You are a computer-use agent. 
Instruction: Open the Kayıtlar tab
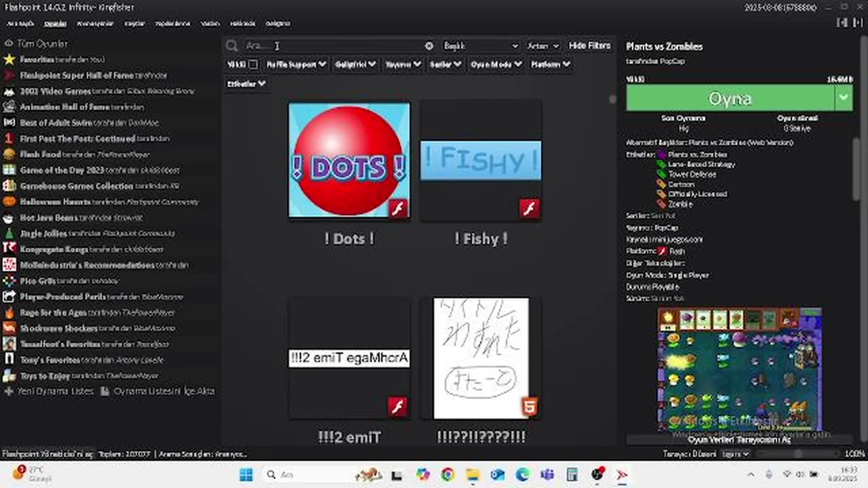[134, 23]
